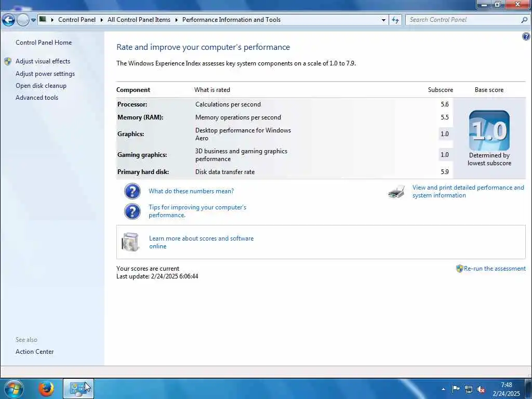Click the 5.6 processor subscore
This screenshot has width=532, height=399.
click(445, 104)
